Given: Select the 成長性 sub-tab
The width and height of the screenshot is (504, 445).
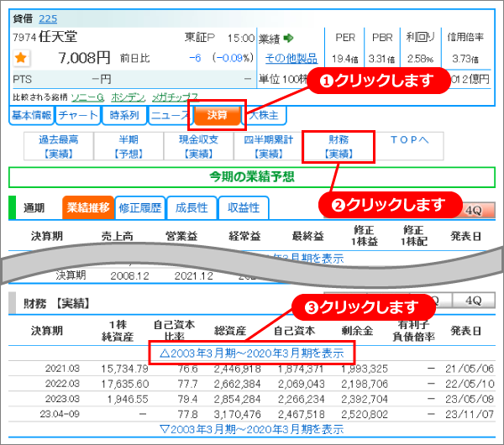Looking at the screenshot, I should (x=192, y=208).
